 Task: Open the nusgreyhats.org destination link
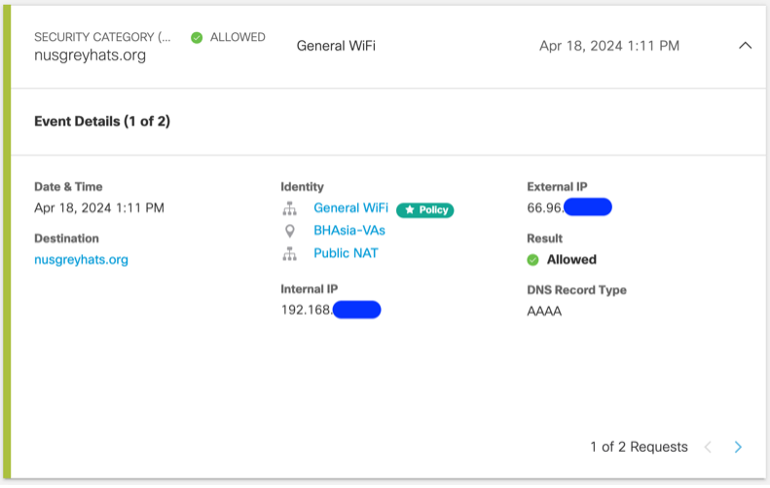click(x=81, y=260)
